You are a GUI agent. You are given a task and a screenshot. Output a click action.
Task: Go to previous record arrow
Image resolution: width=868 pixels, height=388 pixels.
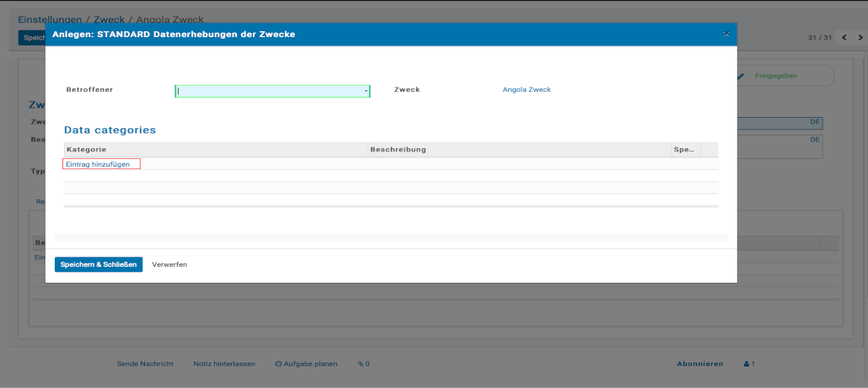pos(844,38)
